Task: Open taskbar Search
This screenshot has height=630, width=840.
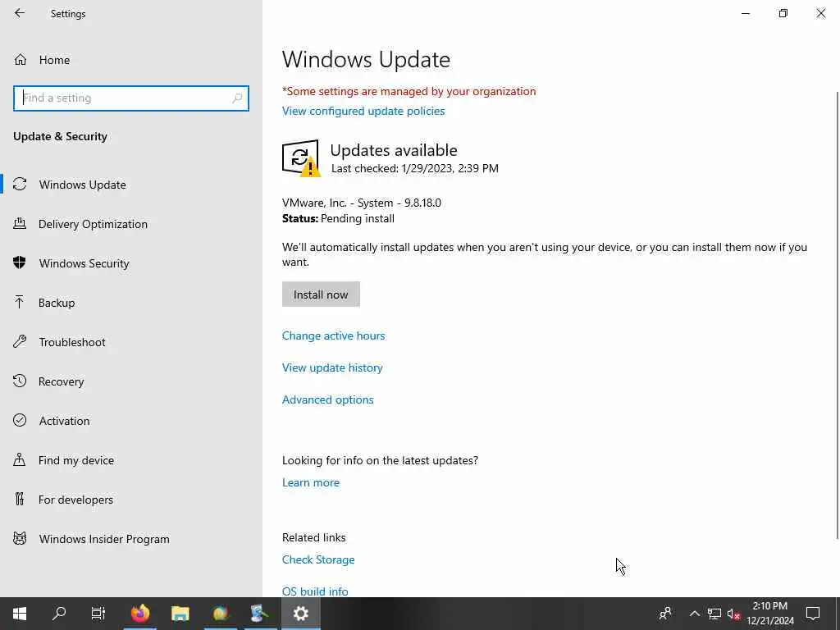Action: pyautogui.click(x=59, y=614)
